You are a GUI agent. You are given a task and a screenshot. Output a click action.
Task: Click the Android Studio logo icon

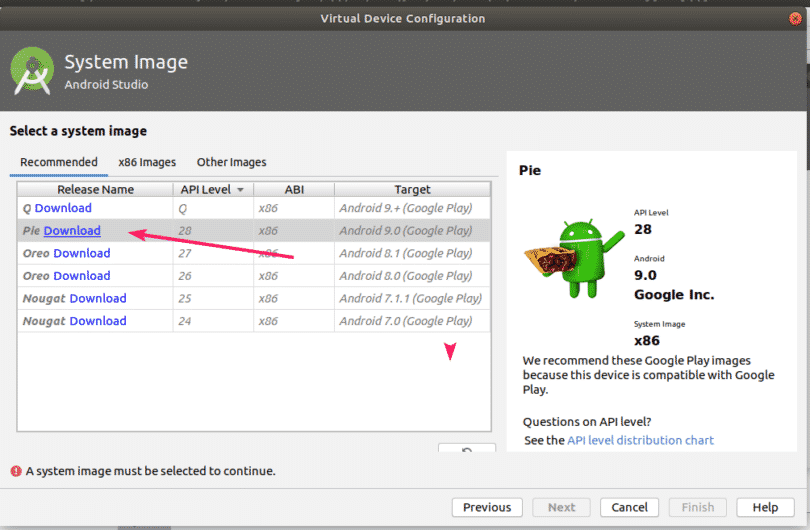pos(32,71)
